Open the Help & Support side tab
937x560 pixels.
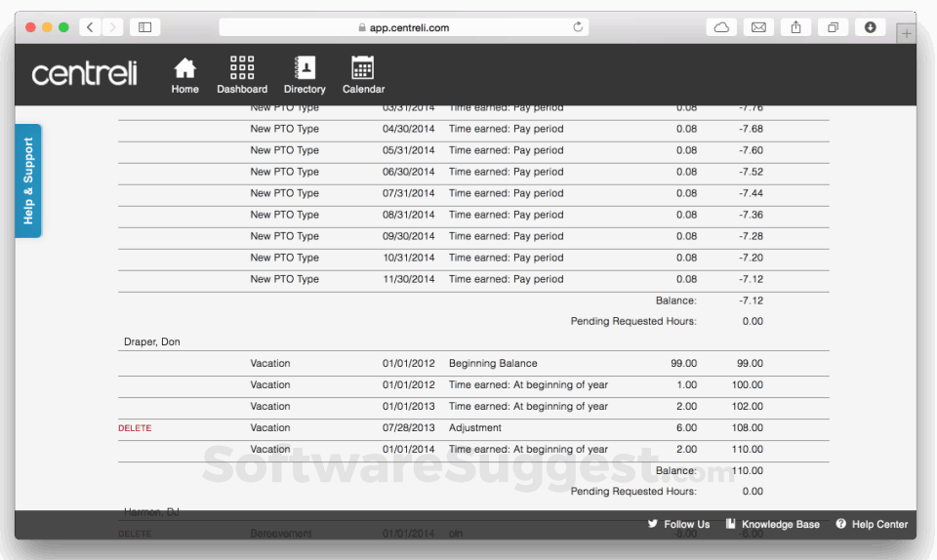click(x=28, y=180)
